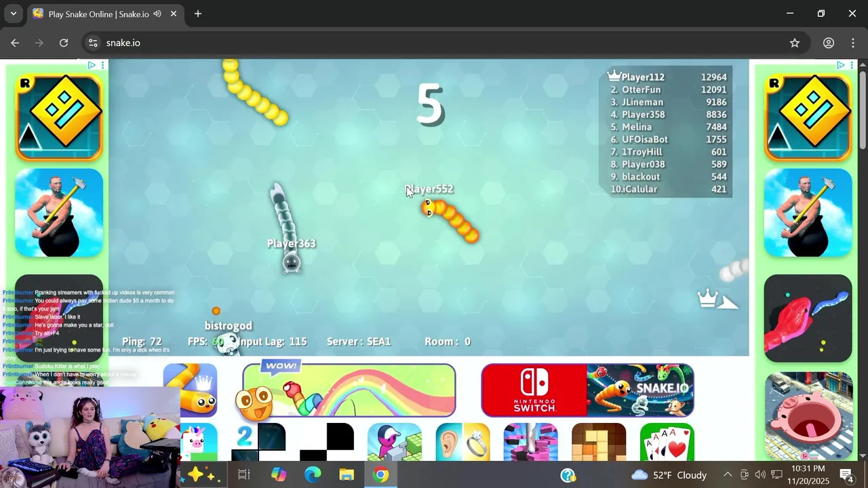Open Copilot from the taskbar

278,475
